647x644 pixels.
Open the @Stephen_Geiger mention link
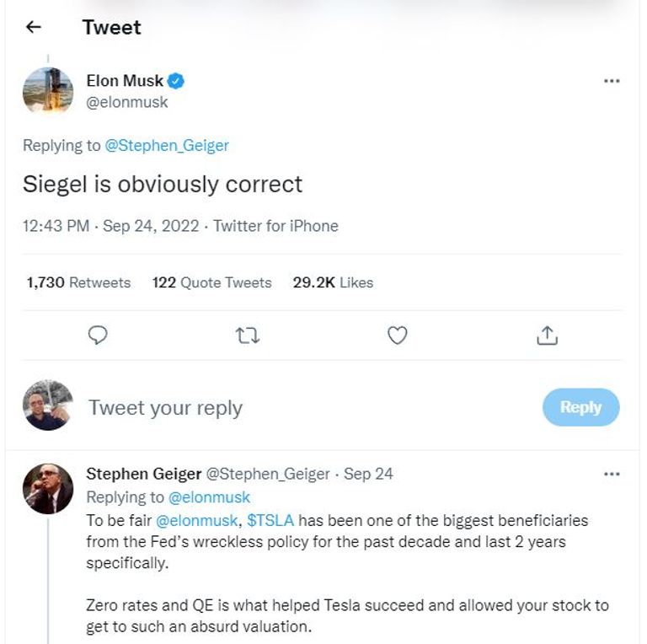point(167,145)
